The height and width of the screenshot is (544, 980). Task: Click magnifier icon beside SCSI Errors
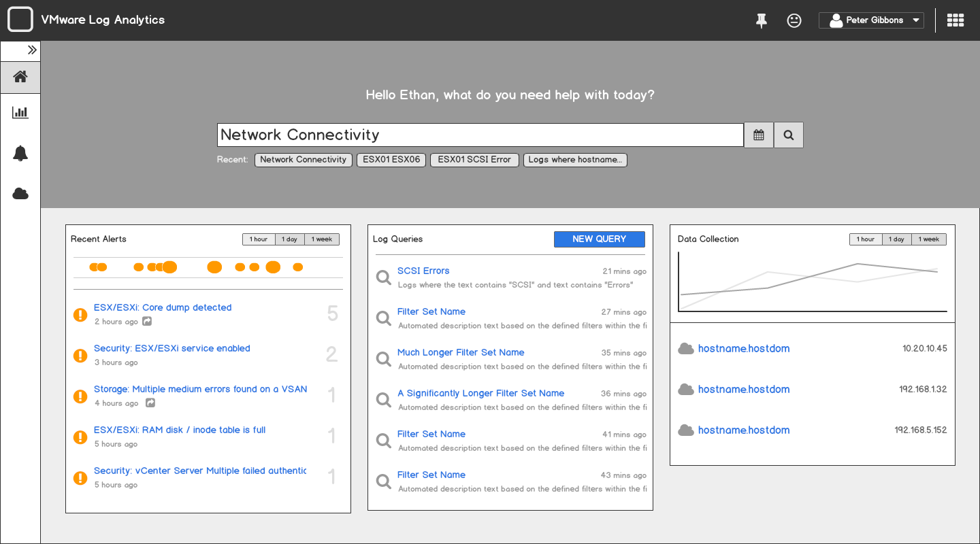(384, 278)
